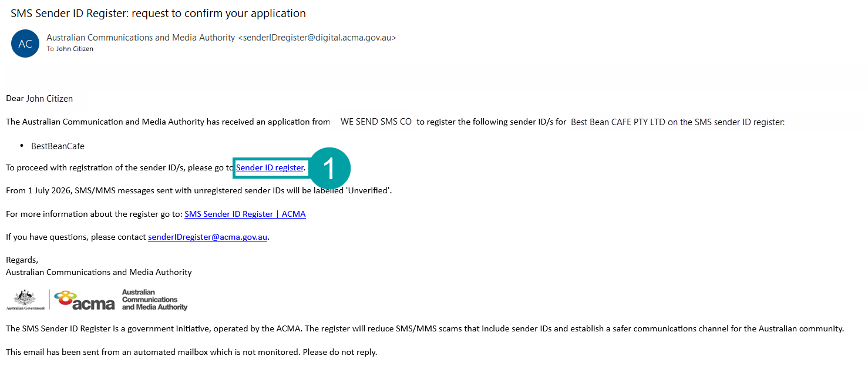868x379 pixels.
Task: Click the senderIDregister@acma.gov.au email link
Action: click(207, 236)
